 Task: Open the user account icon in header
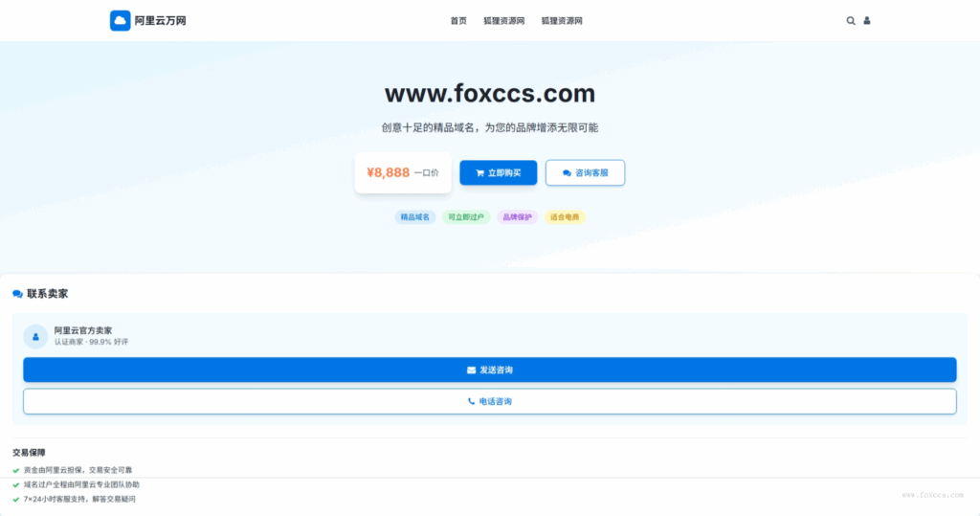tap(867, 21)
